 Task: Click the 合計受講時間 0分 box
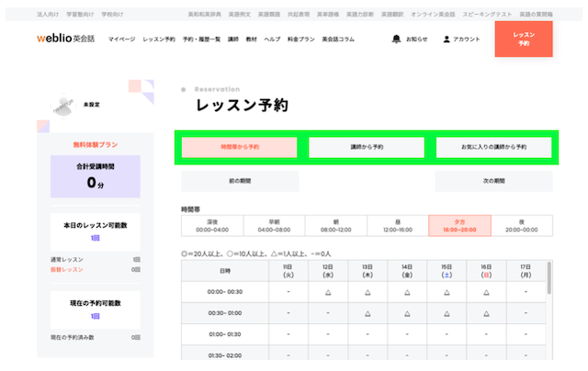pyautogui.click(x=96, y=176)
